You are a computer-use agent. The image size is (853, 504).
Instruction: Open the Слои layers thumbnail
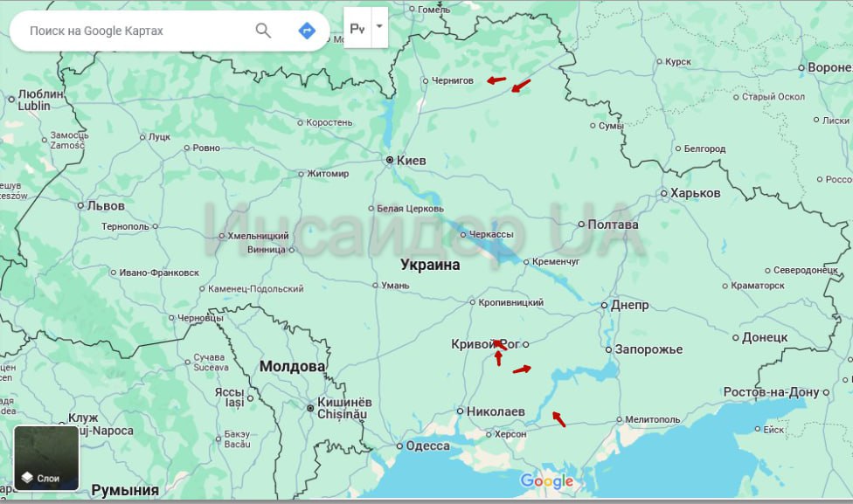tap(46, 458)
